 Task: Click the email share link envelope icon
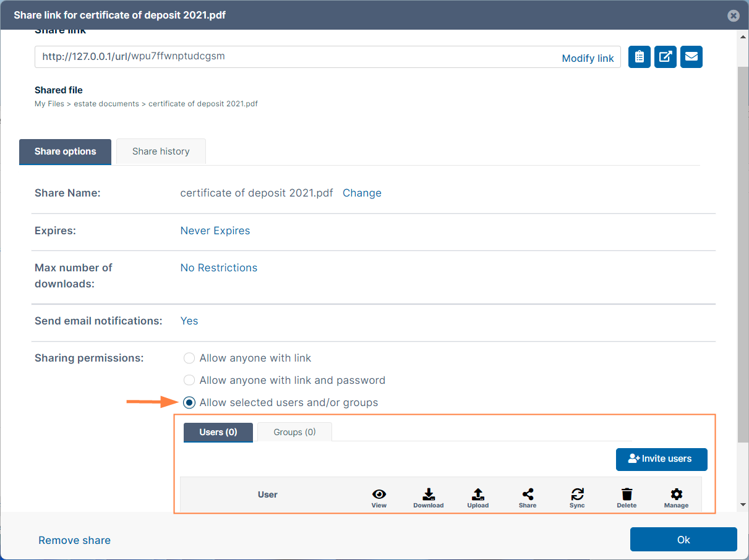(691, 57)
